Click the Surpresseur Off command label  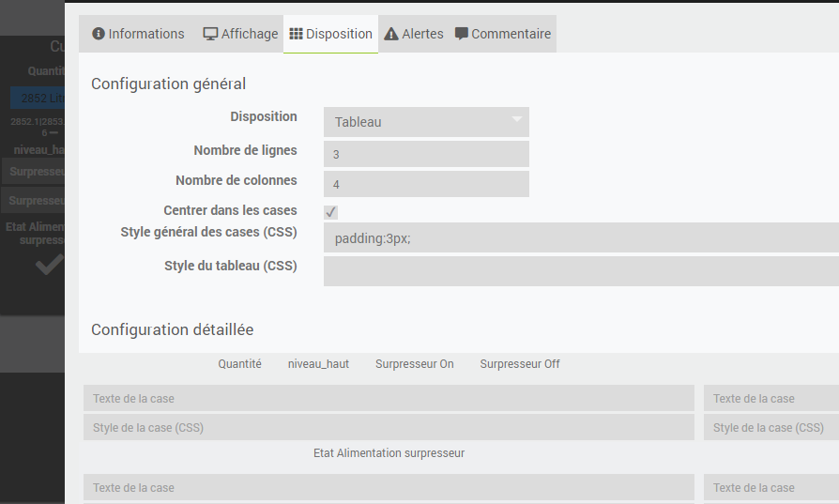[520, 364]
